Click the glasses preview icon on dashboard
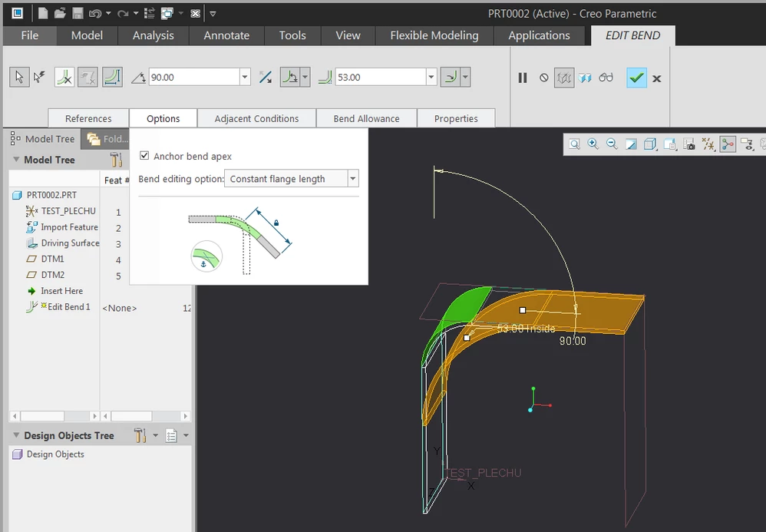766x532 pixels. tap(606, 78)
